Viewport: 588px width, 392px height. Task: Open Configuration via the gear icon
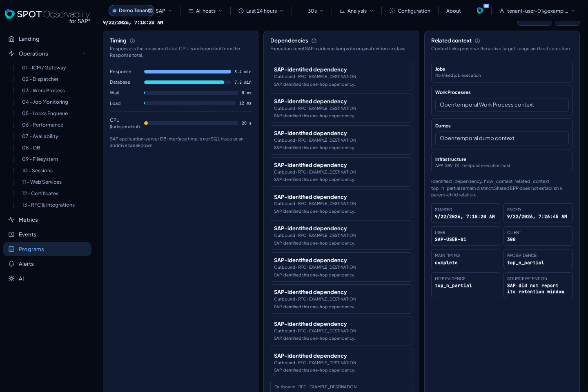click(392, 11)
